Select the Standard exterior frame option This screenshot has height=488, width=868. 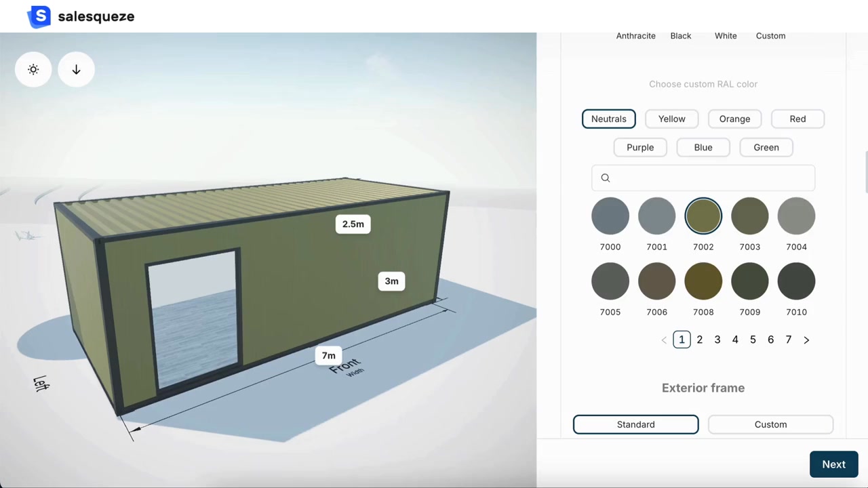pyautogui.click(x=635, y=424)
